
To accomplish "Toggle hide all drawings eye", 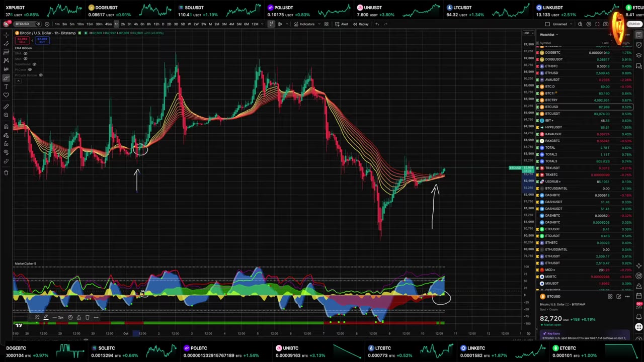I will point(6,152).
